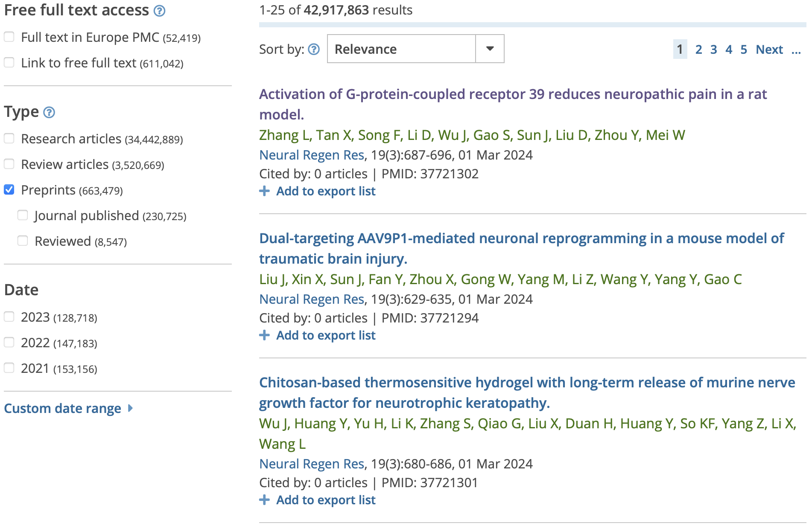Jump to results page 5
Viewport: 812px width, 529px height.
(x=744, y=49)
